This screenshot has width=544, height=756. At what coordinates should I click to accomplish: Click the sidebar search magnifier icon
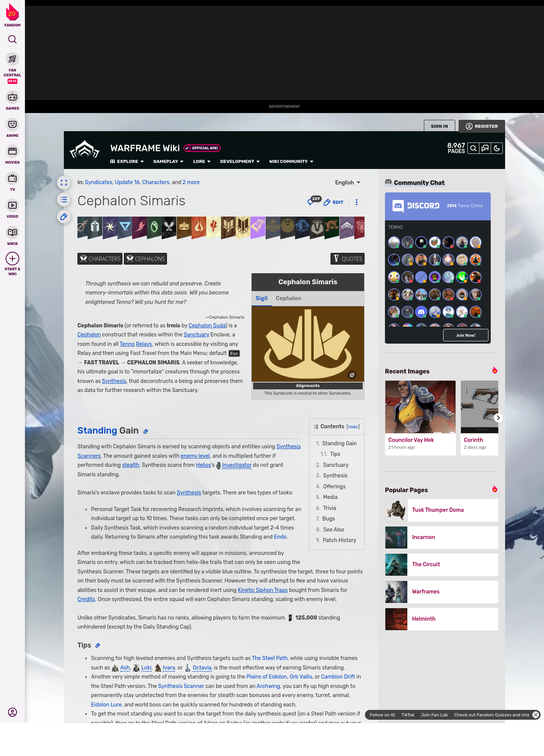[12, 39]
